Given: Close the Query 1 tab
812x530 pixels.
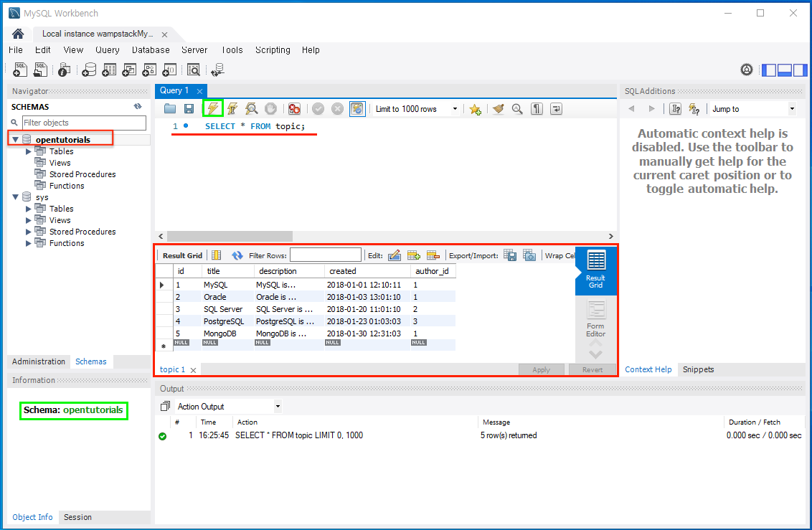Looking at the screenshot, I should pyautogui.click(x=199, y=91).
